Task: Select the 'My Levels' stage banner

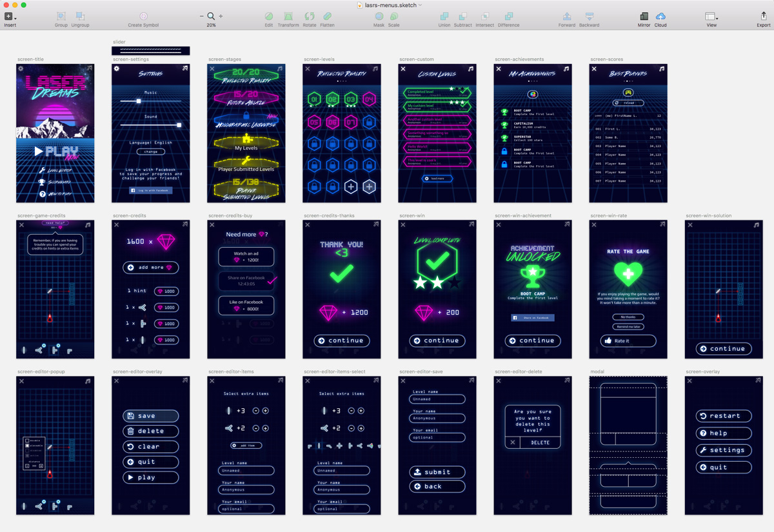Action: 246,143
